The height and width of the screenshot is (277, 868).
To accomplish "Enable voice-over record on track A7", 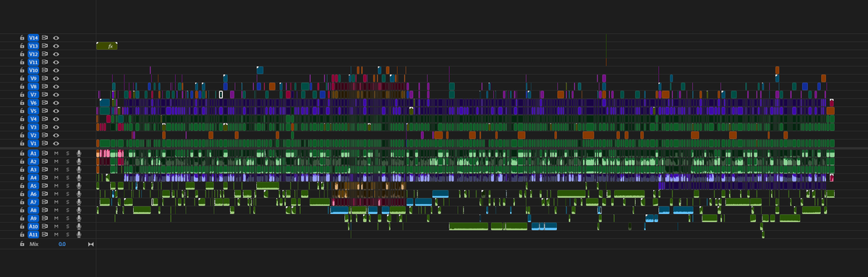I will (79, 202).
